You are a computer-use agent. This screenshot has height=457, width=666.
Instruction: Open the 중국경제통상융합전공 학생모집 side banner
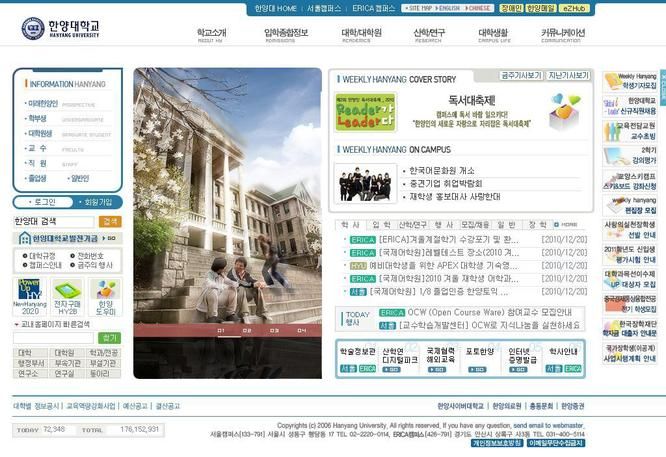coord(630,304)
